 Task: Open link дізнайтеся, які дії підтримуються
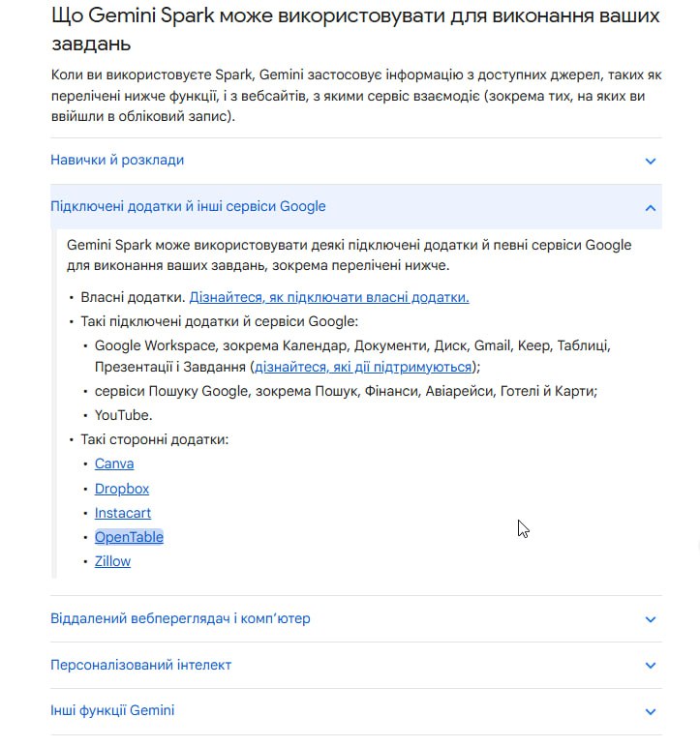pos(363,367)
